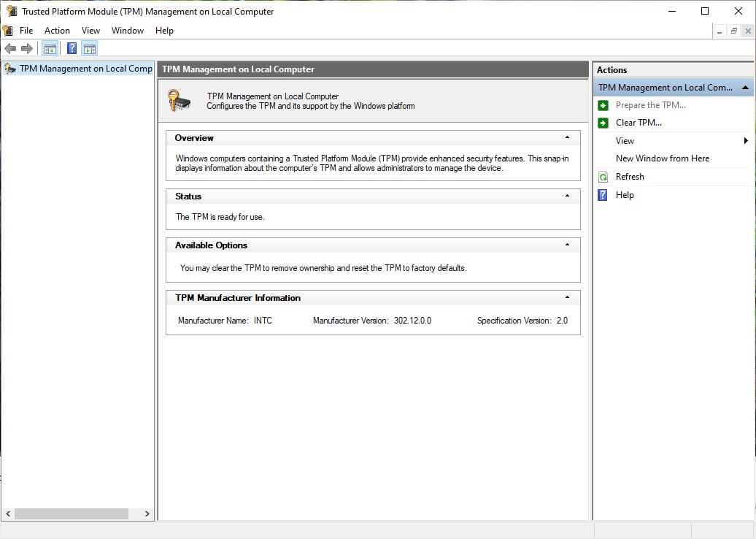The height and width of the screenshot is (539, 756).
Task: Click New Window from Here
Action: click(663, 158)
